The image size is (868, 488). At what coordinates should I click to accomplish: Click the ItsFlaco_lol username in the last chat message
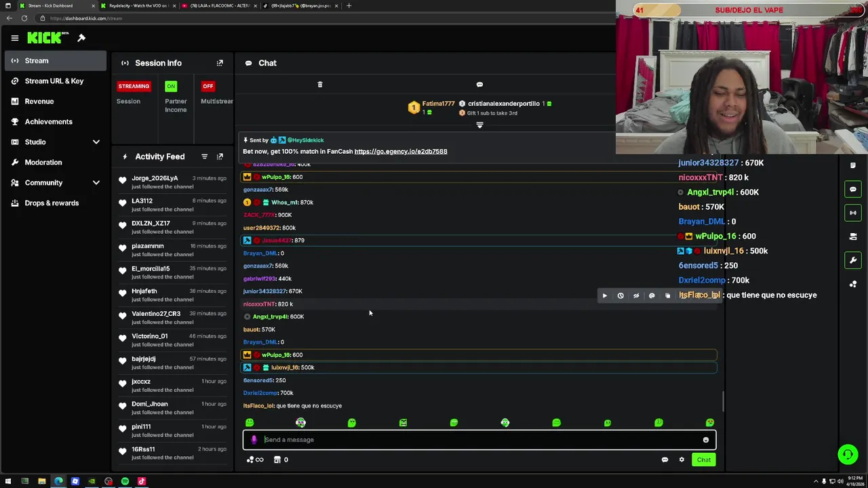tap(259, 406)
